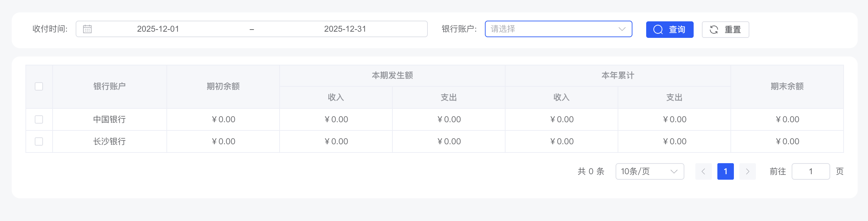Click the magnifier icon on 查询 button
The width and height of the screenshot is (868, 221).
[x=658, y=30]
